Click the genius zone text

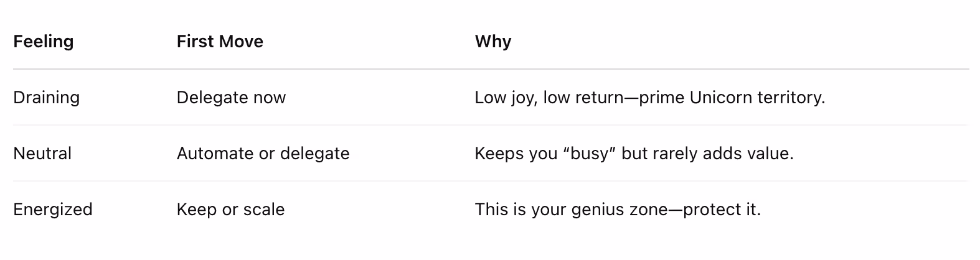coord(618,210)
